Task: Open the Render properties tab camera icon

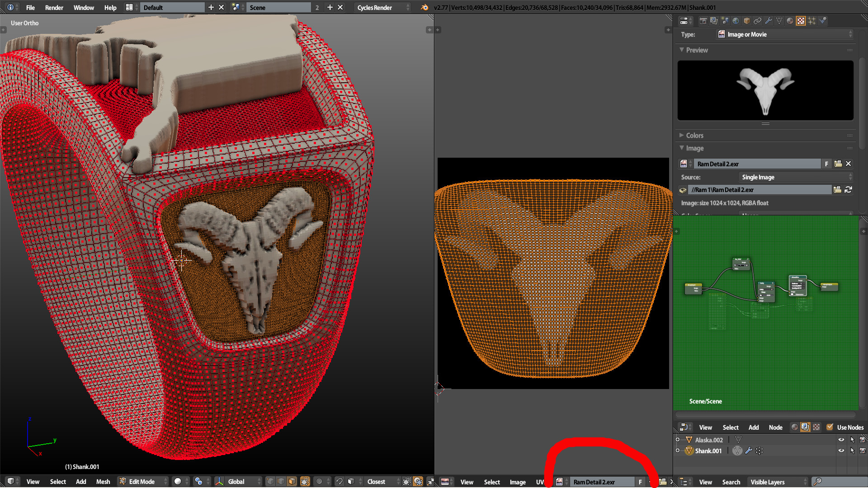Action: coord(703,21)
